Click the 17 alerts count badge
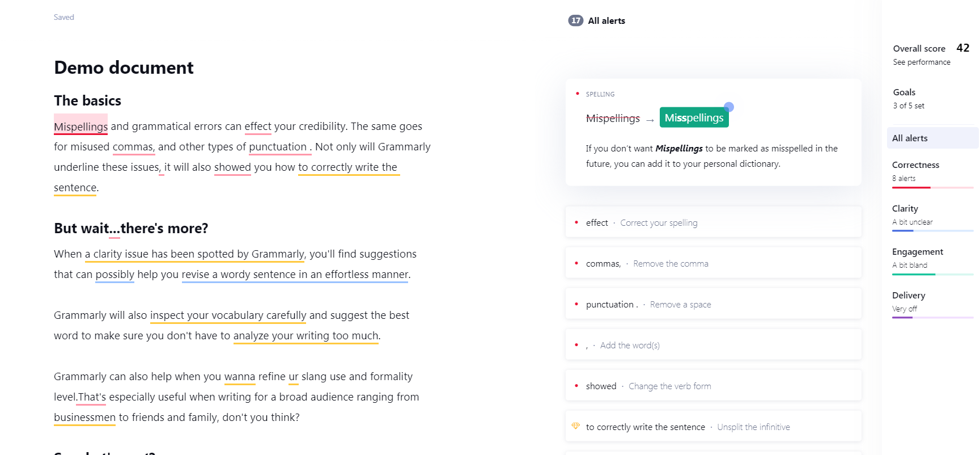Screen dimensions: 980x455 click(575, 20)
